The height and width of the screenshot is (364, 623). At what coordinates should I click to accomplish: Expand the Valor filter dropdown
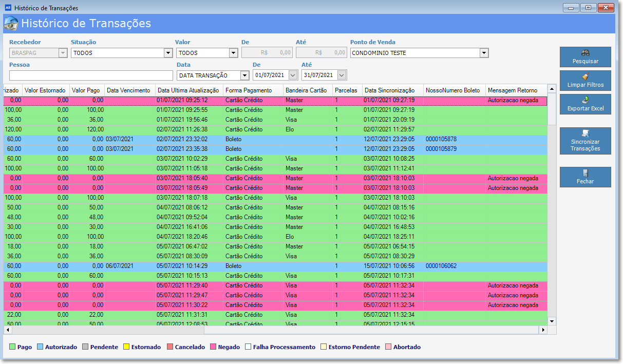pos(233,53)
